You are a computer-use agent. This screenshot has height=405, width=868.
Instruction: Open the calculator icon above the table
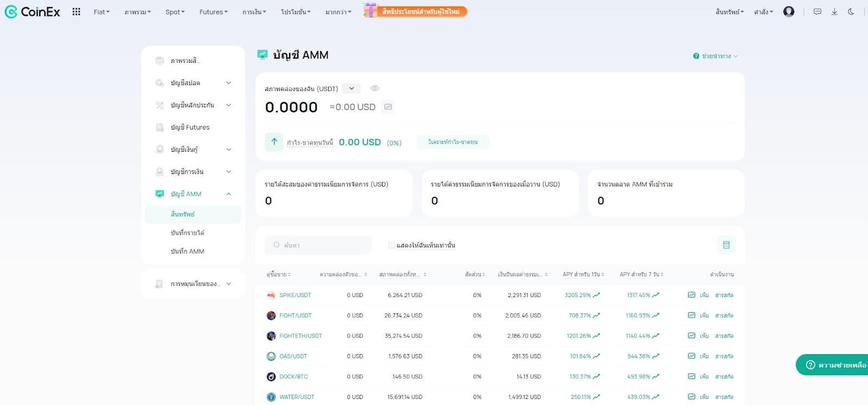[x=726, y=245]
